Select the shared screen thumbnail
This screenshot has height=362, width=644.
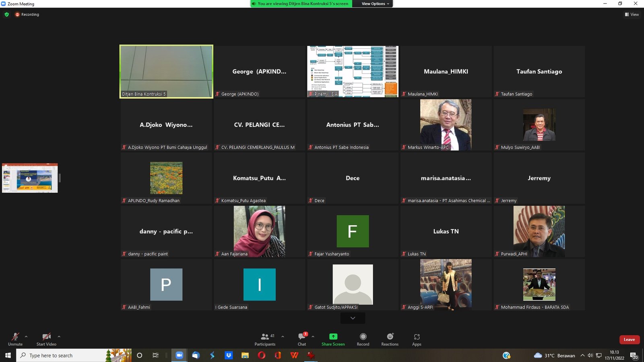click(x=30, y=178)
